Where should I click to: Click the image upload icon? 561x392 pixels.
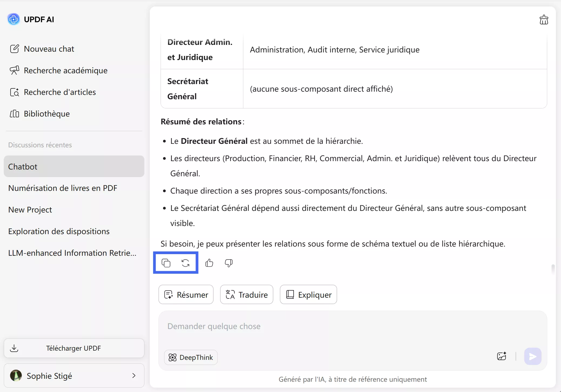click(502, 356)
